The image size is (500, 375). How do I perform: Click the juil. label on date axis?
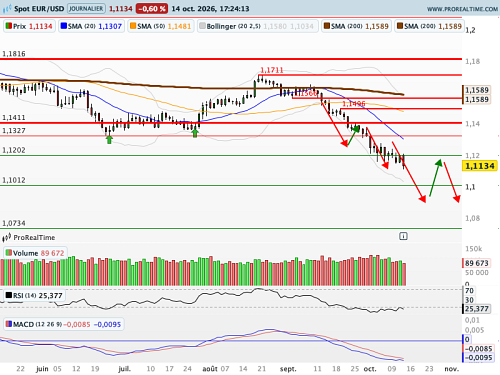(x=125, y=369)
